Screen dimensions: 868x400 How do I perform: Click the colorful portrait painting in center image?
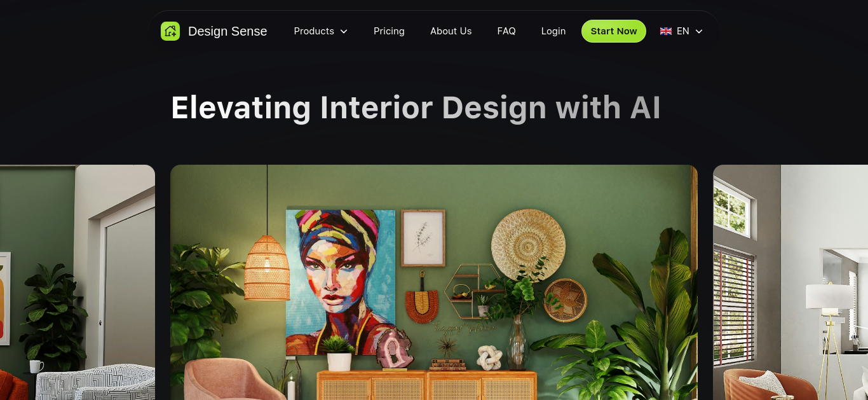tap(341, 282)
